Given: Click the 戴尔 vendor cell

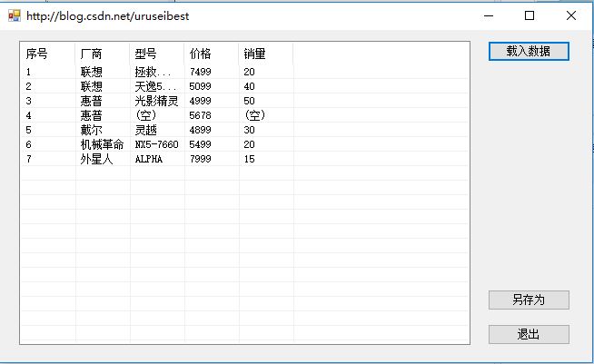Looking at the screenshot, I should (92, 130).
